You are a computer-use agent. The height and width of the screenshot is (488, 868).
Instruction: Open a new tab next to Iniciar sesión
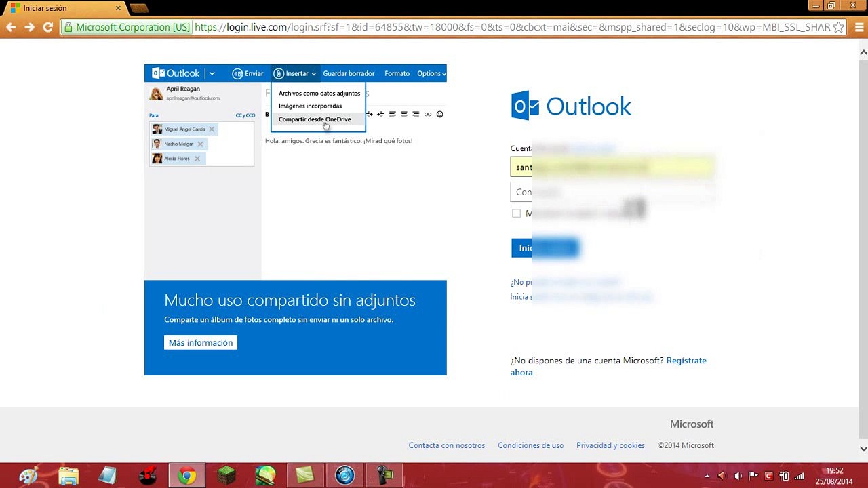coord(138,8)
